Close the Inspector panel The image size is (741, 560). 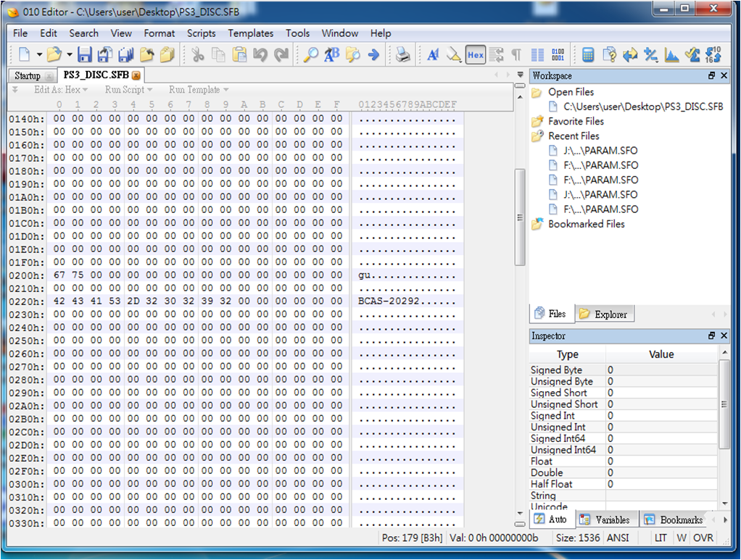[x=724, y=335]
